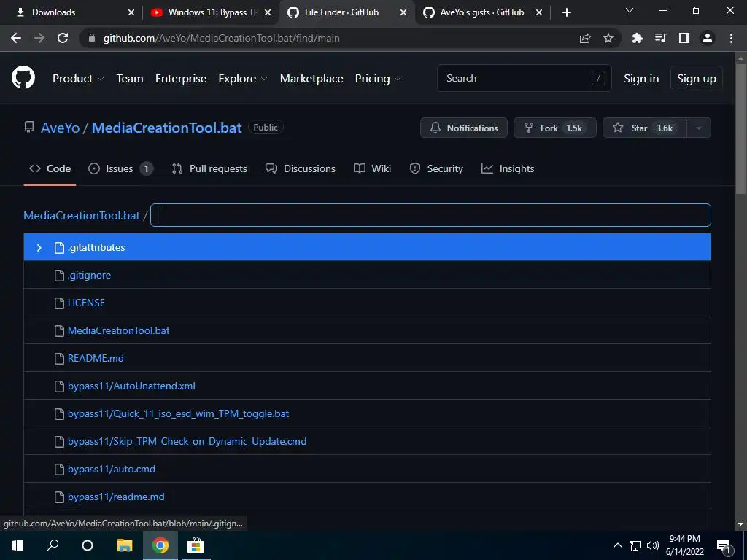Open bypass11/Skip_TPM_Check_on_Dynamic_Update.cmd file

pos(187,441)
